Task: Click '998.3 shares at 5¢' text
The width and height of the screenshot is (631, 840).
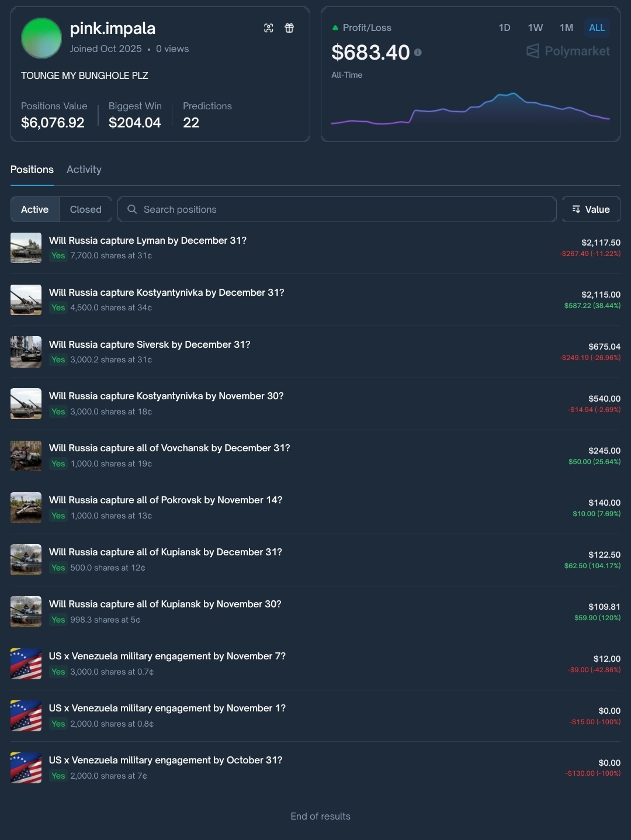Action: 105,620
